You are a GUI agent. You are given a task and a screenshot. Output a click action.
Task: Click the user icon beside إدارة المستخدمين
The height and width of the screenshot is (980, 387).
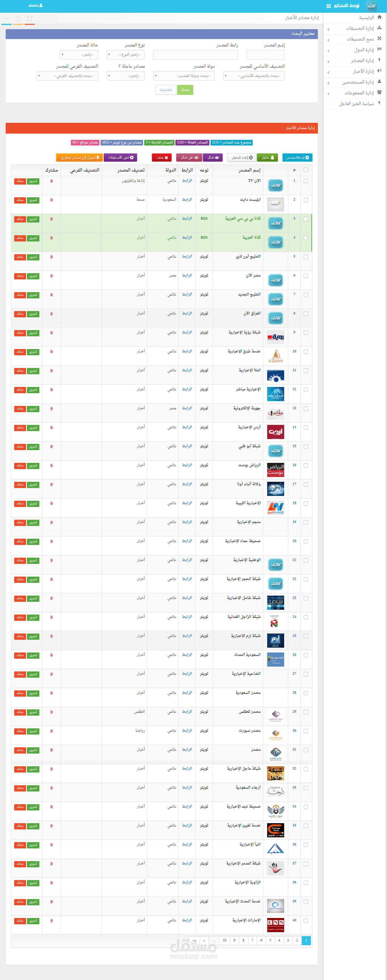tap(379, 82)
